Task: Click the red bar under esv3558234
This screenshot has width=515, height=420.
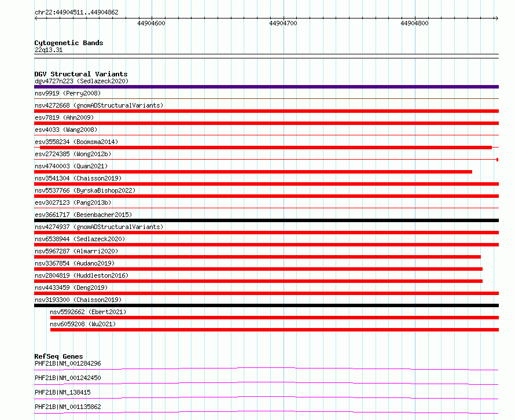Action: (x=266, y=148)
